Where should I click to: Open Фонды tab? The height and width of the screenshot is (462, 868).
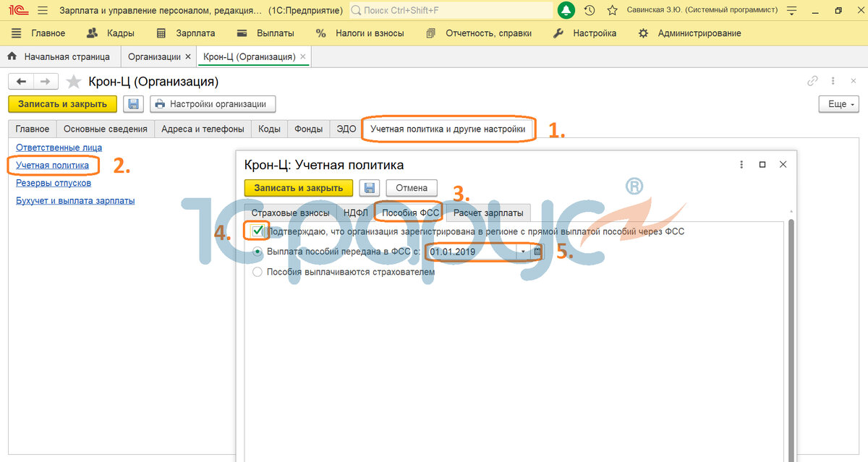coord(309,129)
